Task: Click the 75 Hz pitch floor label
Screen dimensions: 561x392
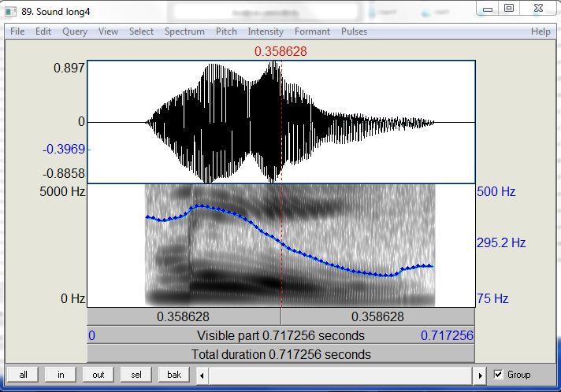Action: (492, 298)
